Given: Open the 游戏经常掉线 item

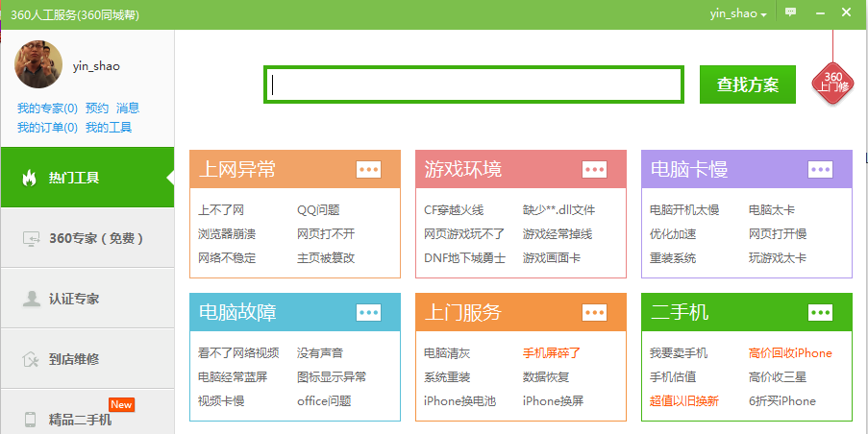Looking at the screenshot, I should (x=557, y=234).
